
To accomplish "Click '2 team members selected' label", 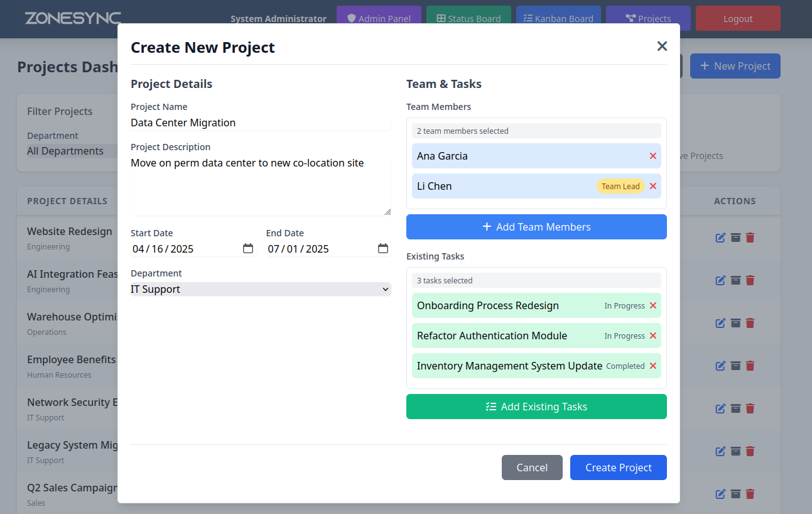I will coord(463,131).
